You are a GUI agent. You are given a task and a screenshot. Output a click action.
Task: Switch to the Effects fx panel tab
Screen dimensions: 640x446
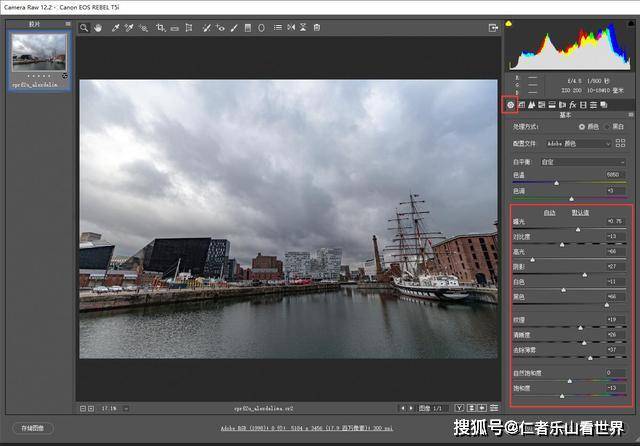573,105
